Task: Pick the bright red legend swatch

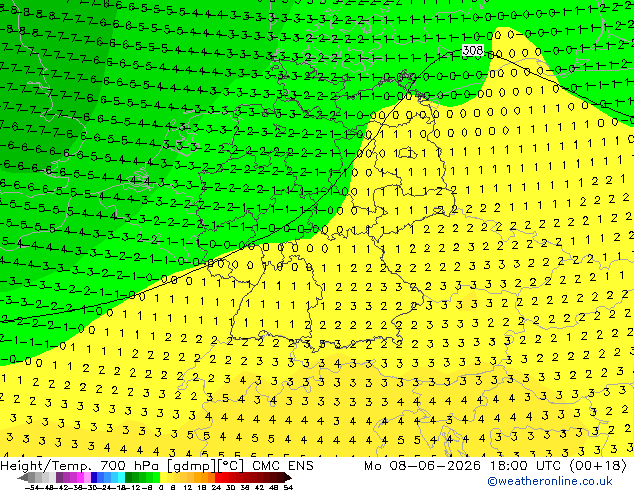Action: coord(218,477)
